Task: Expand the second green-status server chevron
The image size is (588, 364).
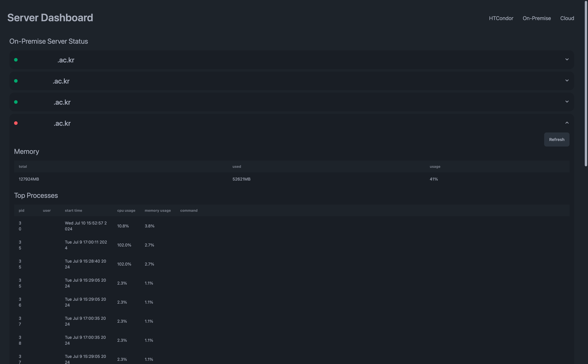Action: coord(567,81)
